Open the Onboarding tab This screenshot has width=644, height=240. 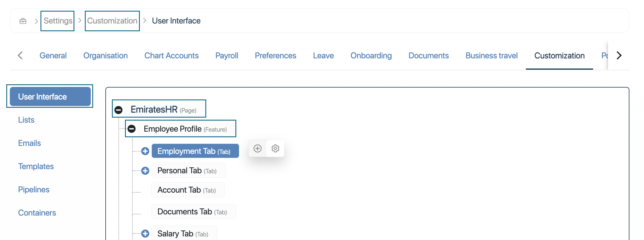tap(371, 56)
